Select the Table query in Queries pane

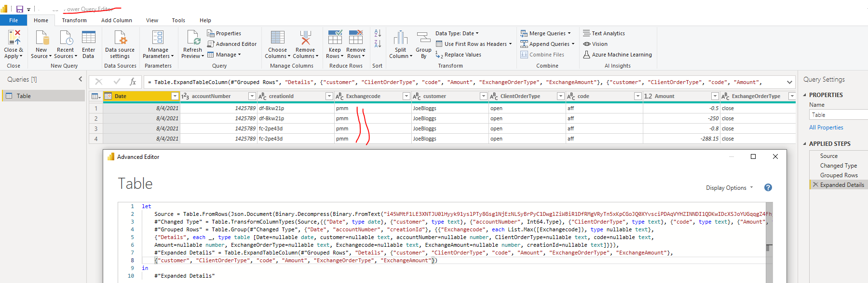pos(43,96)
